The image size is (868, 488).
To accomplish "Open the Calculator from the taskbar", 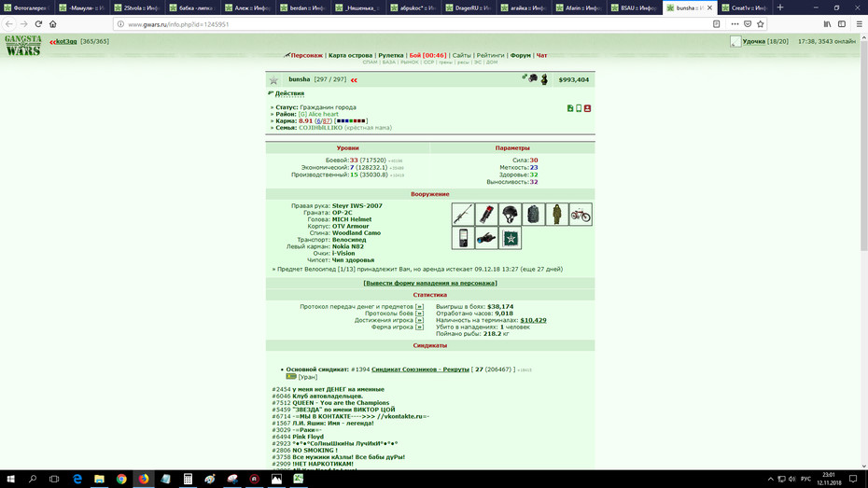I will point(188,480).
